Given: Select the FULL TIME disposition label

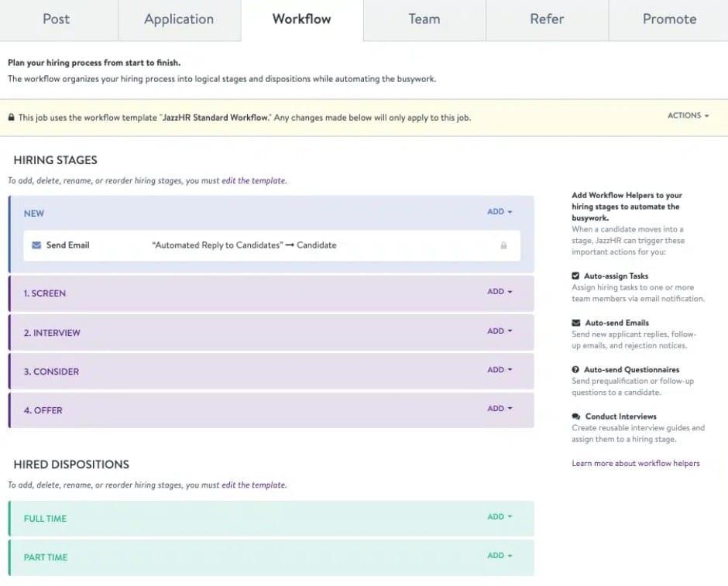Looking at the screenshot, I should 45,518.
